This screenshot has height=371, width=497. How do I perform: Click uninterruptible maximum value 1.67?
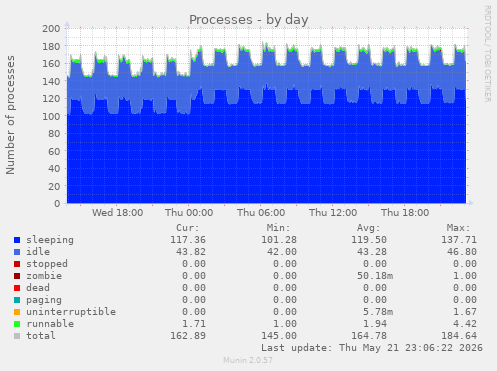tap(465, 312)
